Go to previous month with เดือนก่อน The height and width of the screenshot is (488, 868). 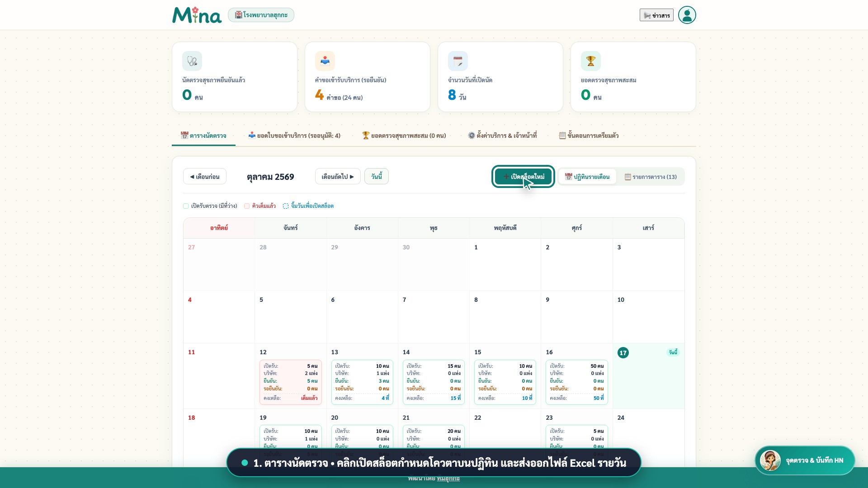205,177
